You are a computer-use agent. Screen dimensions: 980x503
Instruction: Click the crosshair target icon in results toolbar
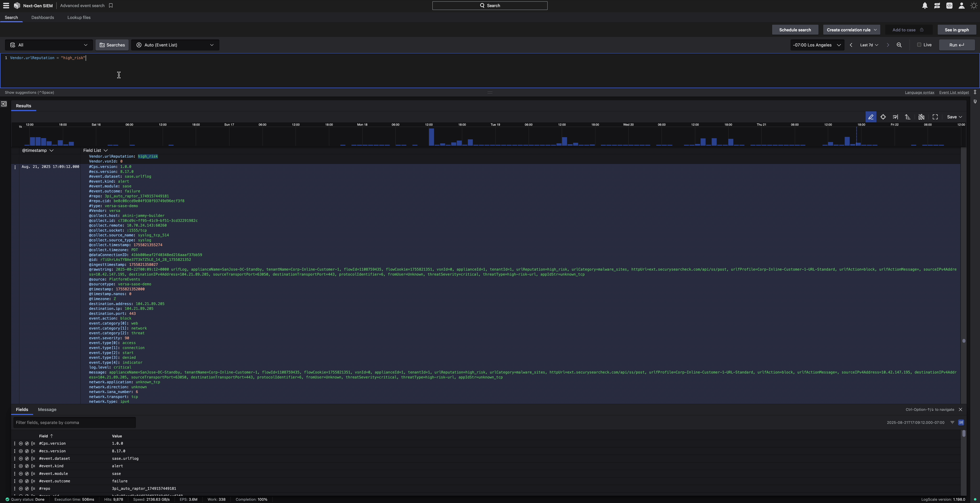pos(883,117)
